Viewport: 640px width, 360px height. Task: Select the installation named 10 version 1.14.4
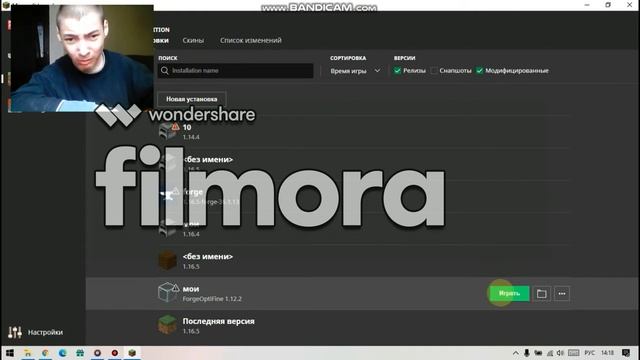click(x=363, y=131)
